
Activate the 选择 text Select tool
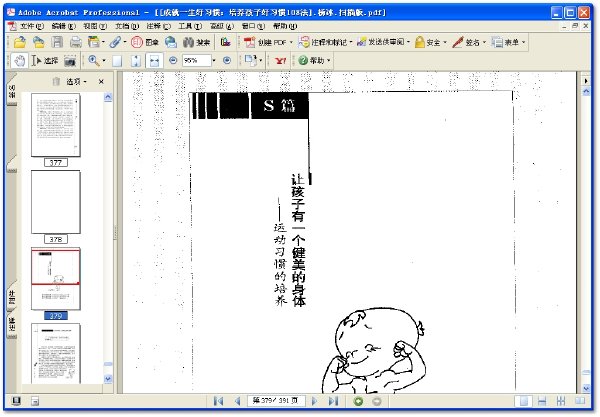click(x=45, y=60)
